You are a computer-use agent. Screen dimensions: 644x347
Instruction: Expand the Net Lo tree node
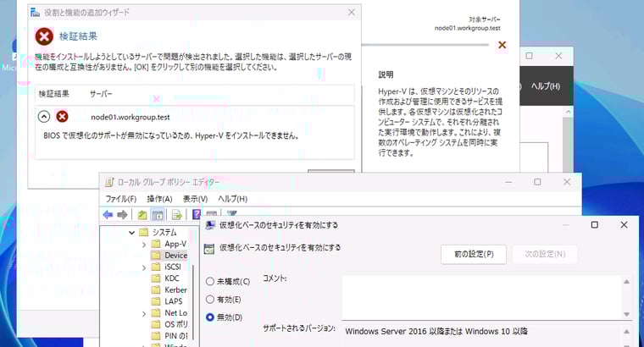(144, 314)
